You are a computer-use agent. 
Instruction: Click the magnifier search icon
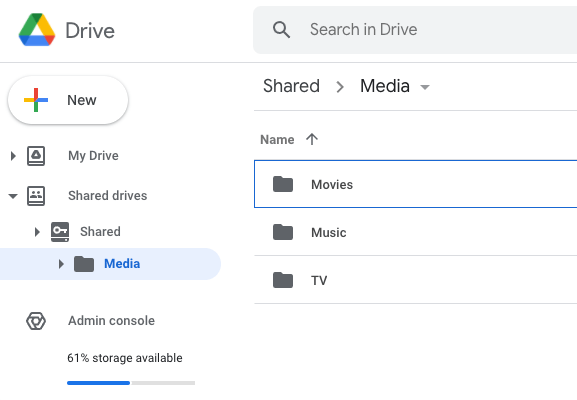[x=282, y=29]
